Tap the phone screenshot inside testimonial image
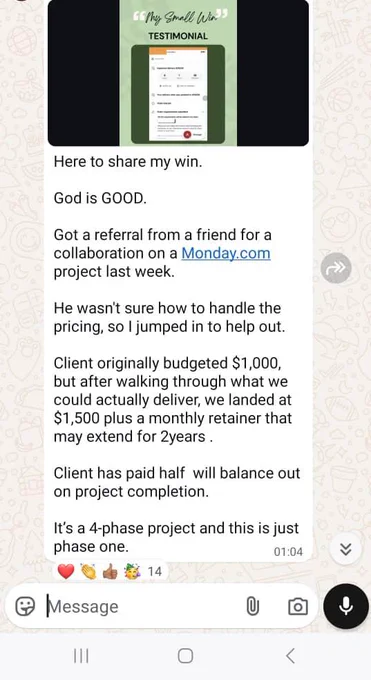Image resolution: width=371 pixels, height=680 pixels. (x=178, y=94)
